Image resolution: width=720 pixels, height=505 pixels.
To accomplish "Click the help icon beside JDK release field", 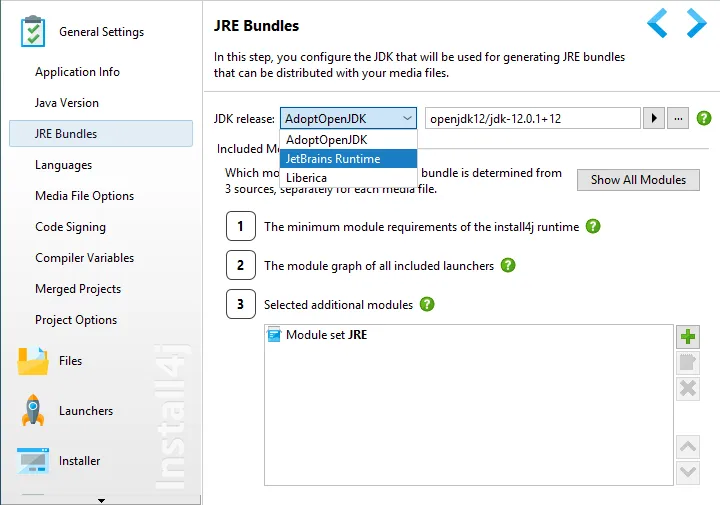I will (703, 118).
